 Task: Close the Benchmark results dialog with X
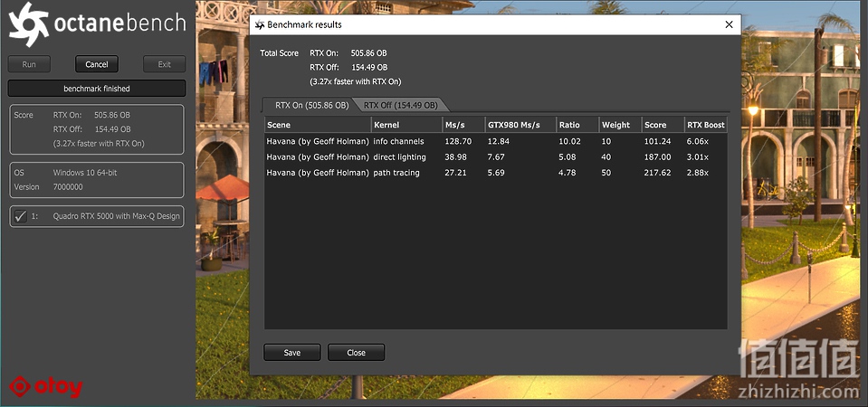729,25
